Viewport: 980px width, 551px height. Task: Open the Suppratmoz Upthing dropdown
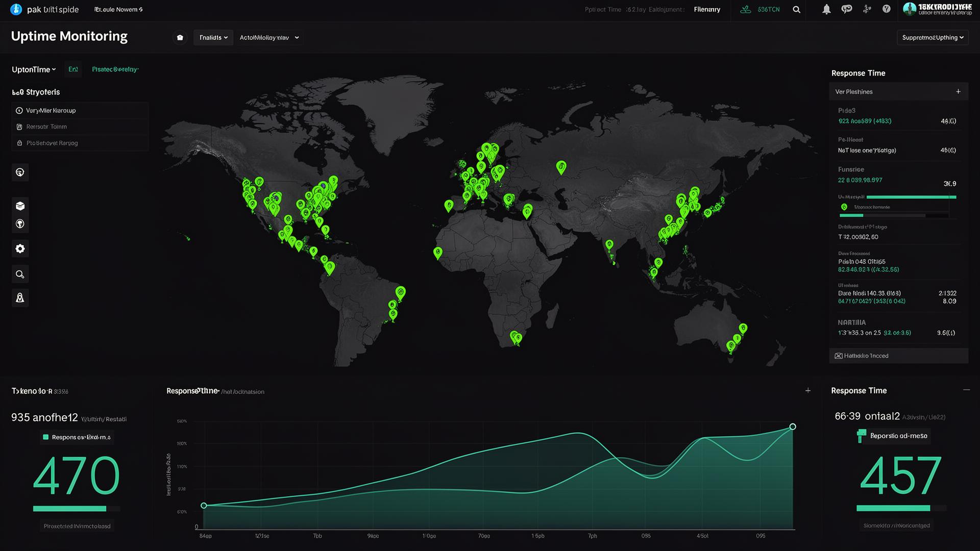coord(933,38)
